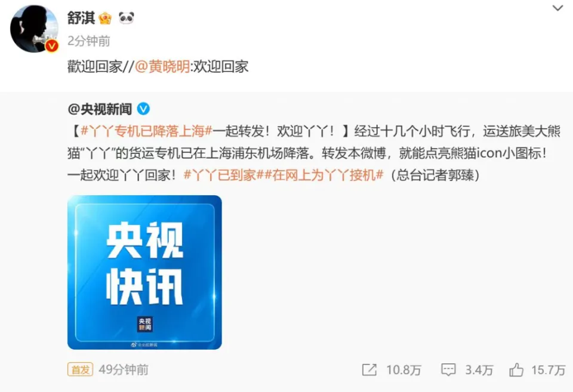The height and width of the screenshot is (392, 573).
Task: Like the post with thumbs-up icon
Action: click(516, 370)
